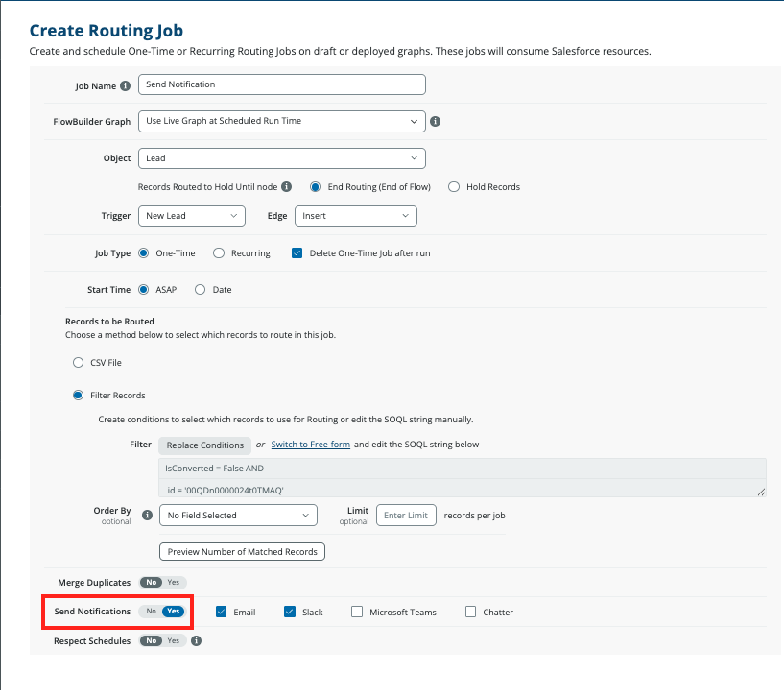Screen dimensions: 784x697
Task: Click Preview Number of Matched Records button
Action: tap(242, 552)
